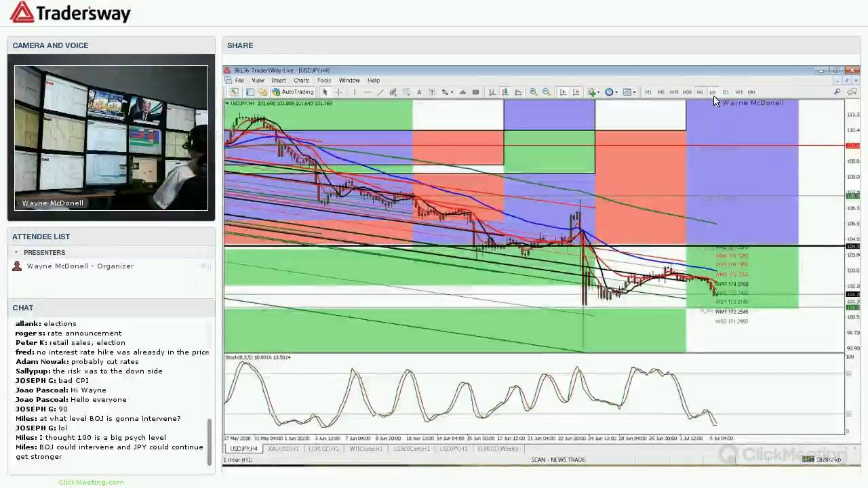Open the arrows objects dropdown
Screen dimensions: 868x488
pyautogui.click(x=447, y=92)
